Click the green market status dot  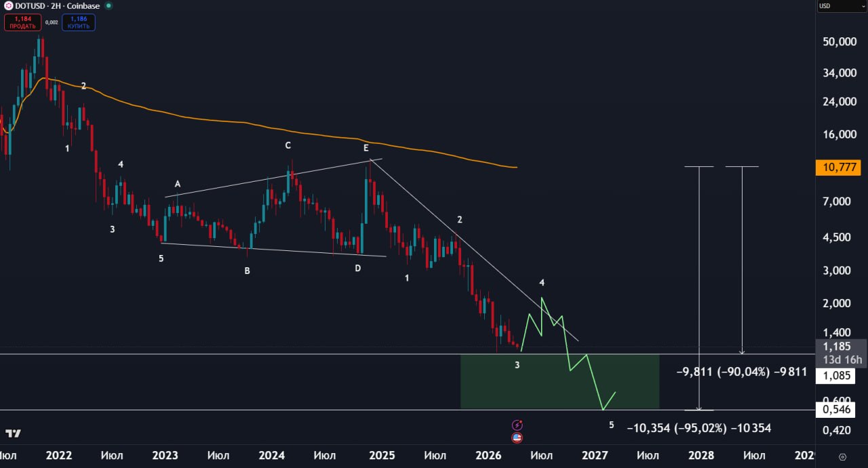pyautogui.click(x=109, y=6)
